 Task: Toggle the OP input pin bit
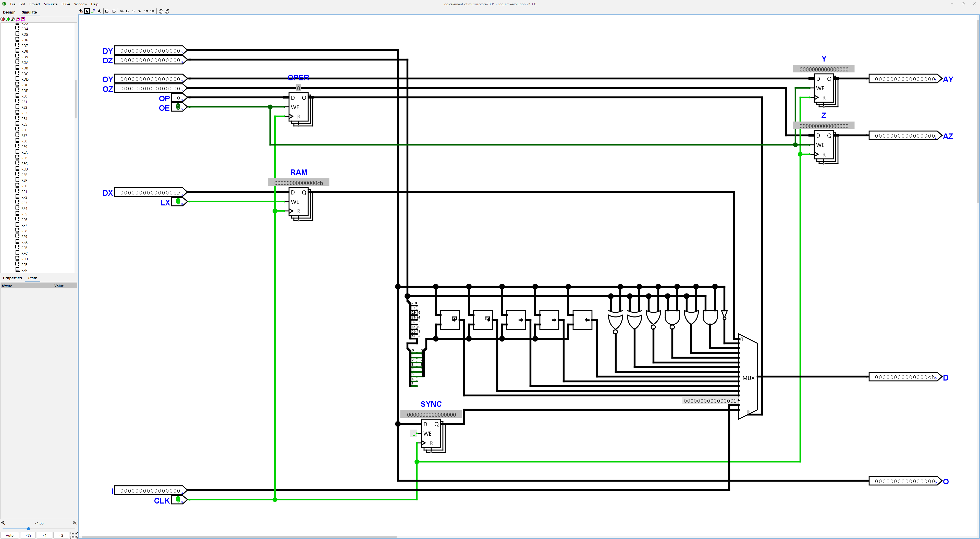pos(178,98)
